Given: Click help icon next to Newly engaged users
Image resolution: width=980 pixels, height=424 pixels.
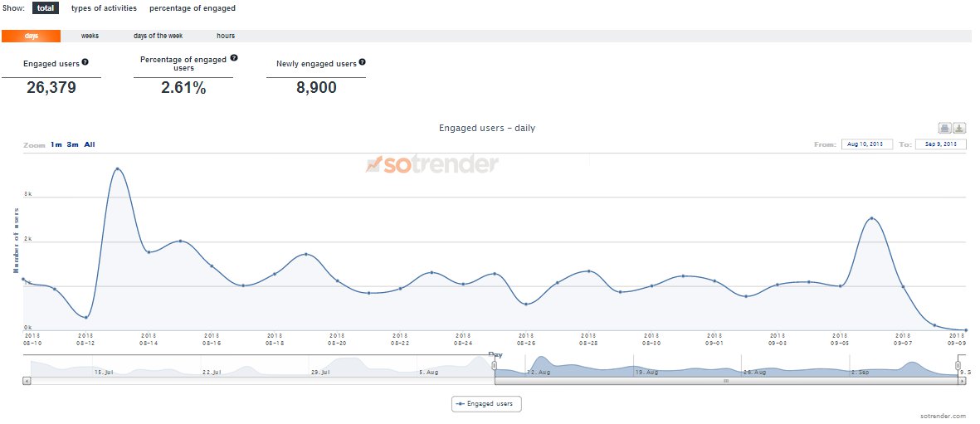Looking at the screenshot, I should point(362,62).
